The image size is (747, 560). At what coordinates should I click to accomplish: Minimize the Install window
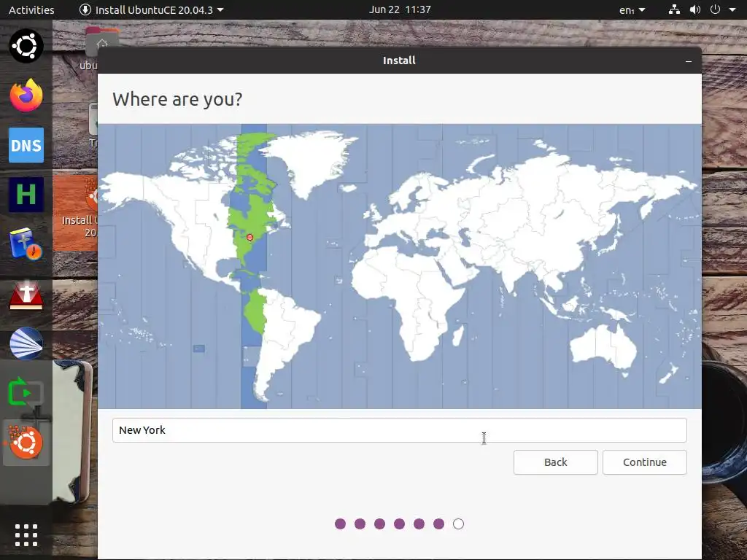689,61
